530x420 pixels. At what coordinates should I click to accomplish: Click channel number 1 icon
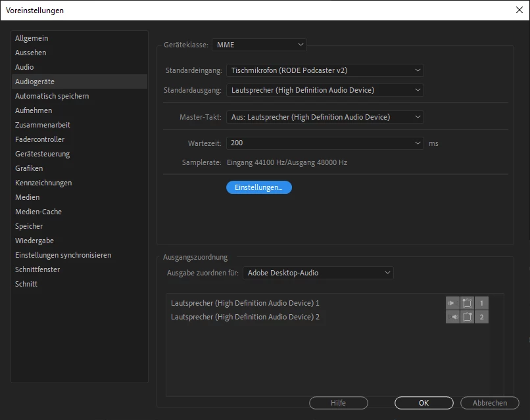click(481, 303)
